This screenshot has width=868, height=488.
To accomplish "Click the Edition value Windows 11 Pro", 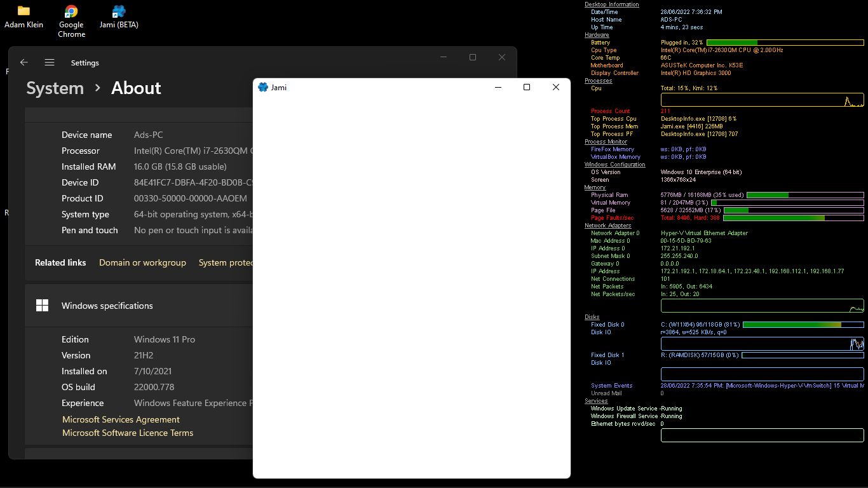I will [164, 339].
